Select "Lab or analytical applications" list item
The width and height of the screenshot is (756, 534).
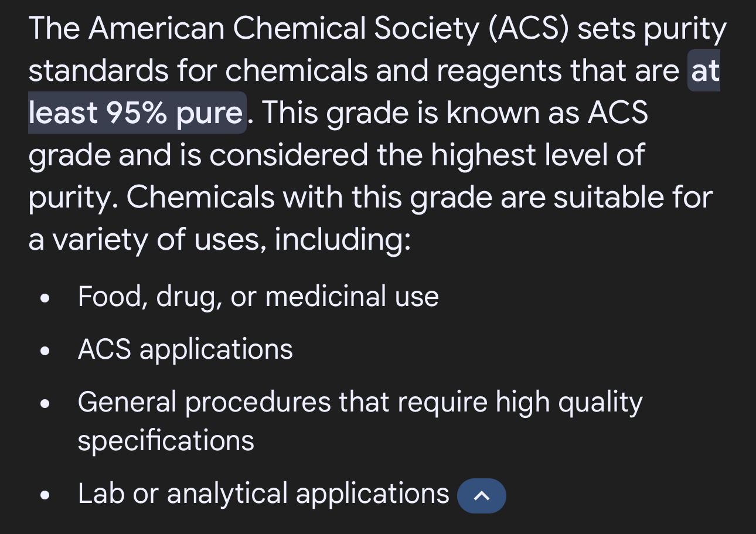tap(264, 494)
